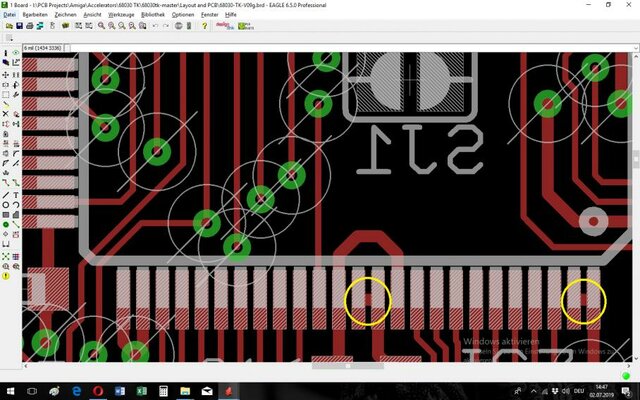The width and height of the screenshot is (640, 400).
Task: Open the Datei menu
Action: pos(10,16)
